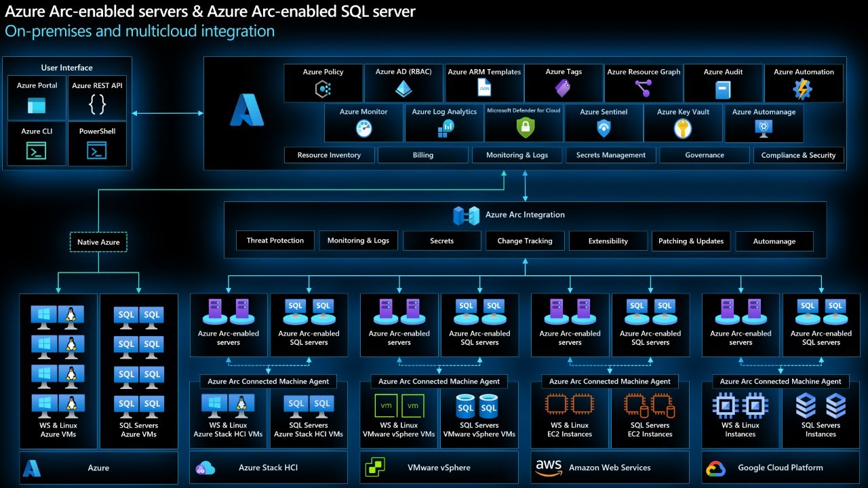The width and height of the screenshot is (868, 488).
Task: Click "SQL Servers Azure VMs" label
Action: (139, 430)
